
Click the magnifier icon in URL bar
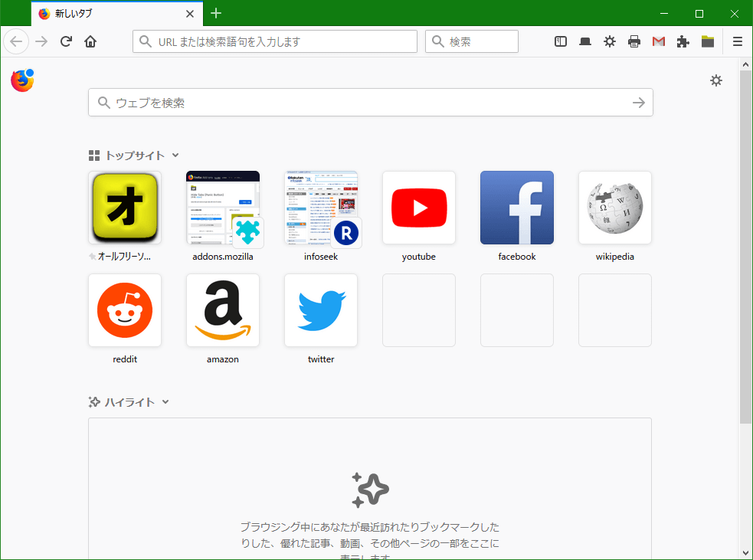[x=146, y=41]
